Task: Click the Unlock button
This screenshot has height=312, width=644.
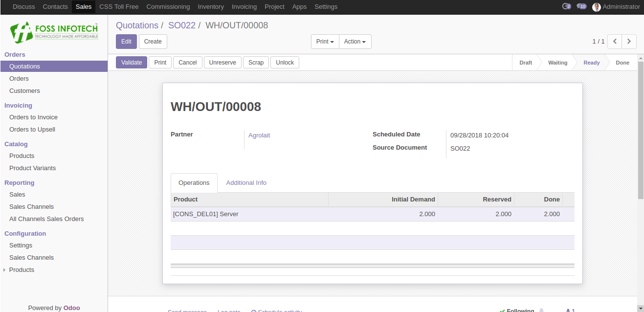Action: [285, 63]
